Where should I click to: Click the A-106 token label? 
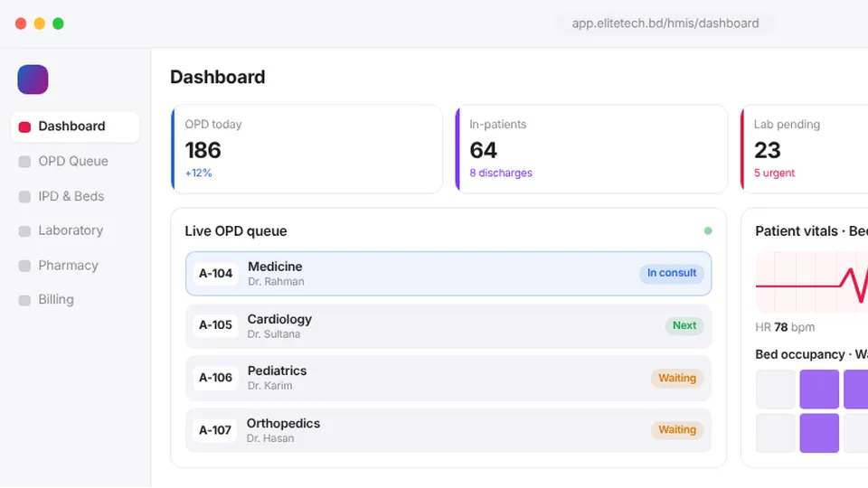(x=215, y=378)
